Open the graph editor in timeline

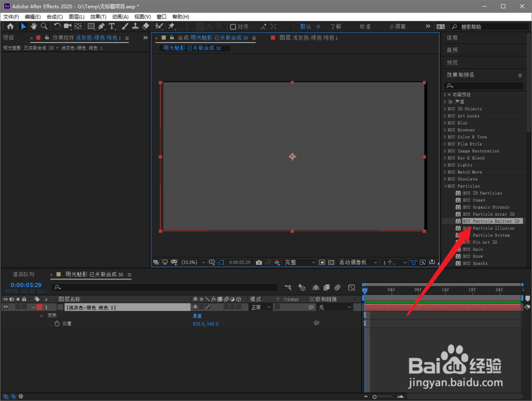coord(352,288)
